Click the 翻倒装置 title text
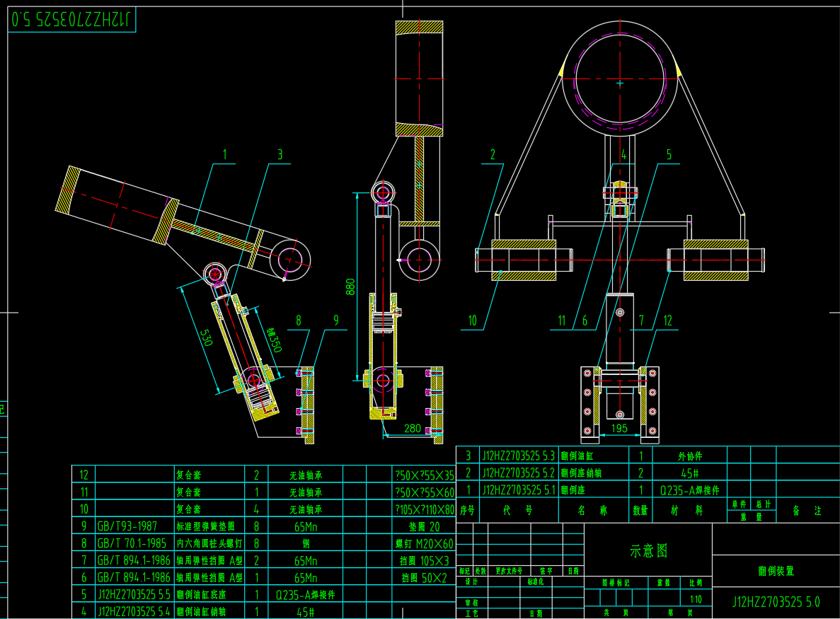 point(776,572)
